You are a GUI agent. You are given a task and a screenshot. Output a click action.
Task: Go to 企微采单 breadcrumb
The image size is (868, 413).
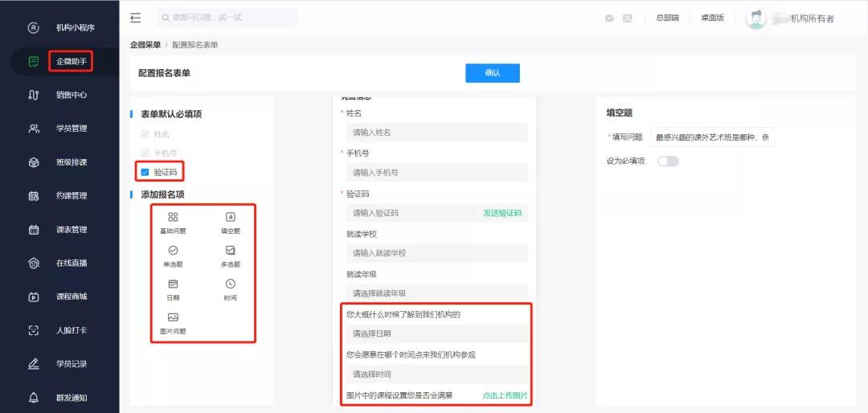pos(145,45)
